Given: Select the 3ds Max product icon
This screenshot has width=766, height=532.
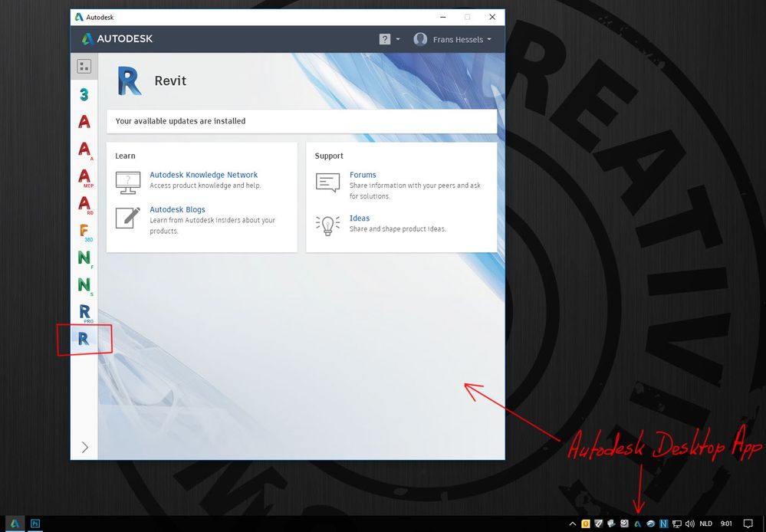Looking at the screenshot, I should pos(84,94).
